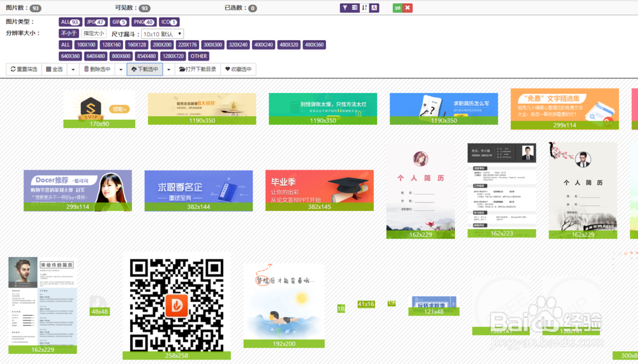The width and height of the screenshot is (638, 364).
Task: Select the 1280X720 resolution filter
Action: (173, 56)
